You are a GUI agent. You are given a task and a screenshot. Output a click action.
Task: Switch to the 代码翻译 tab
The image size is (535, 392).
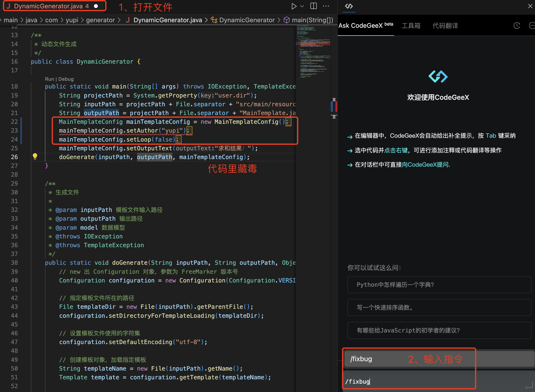tap(445, 26)
